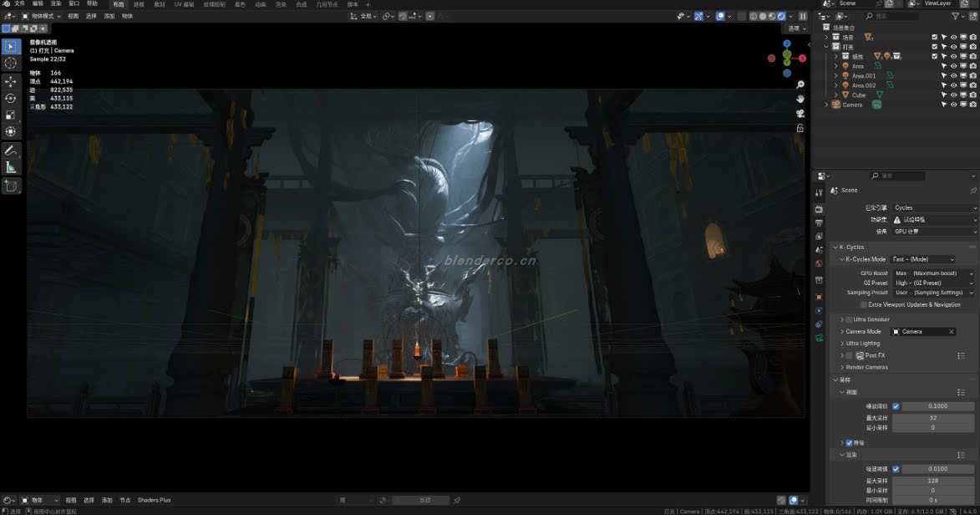The height and width of the screenshot is (515, 980).
Task: Click Shaders Plus in the bottom header
Action: [x=155, y=500]
